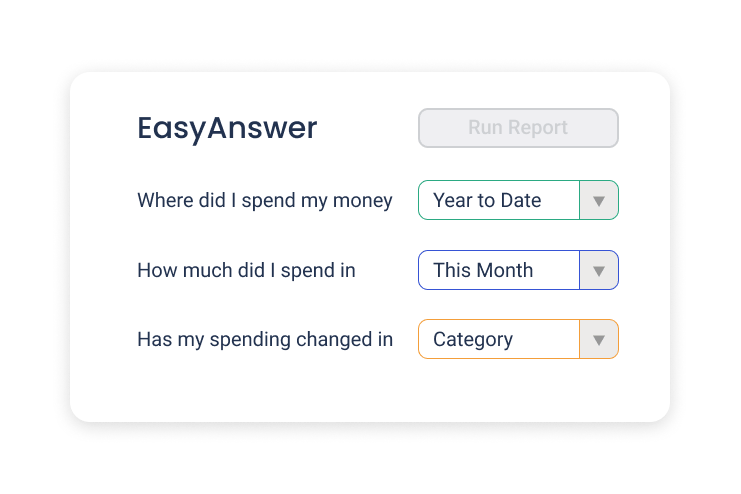Expand the green-bordered time period selector
Screen dimensions: 741x494
518,200
